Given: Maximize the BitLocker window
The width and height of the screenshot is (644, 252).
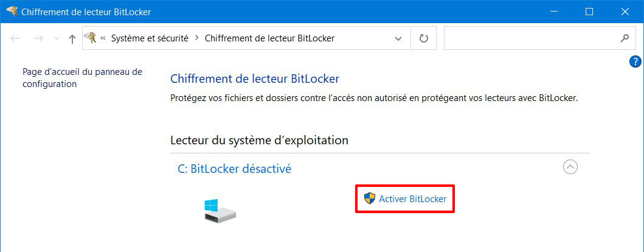Looking at the screenshot, I should pyautogui.click(x=589, y=12).
